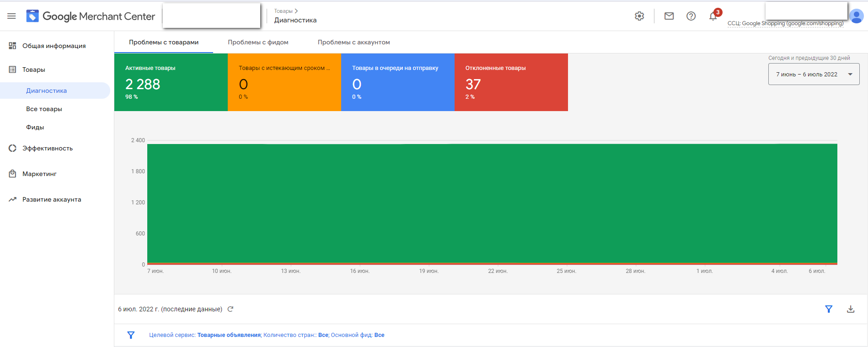Open Все товары in the sidebar
The height and width of the screenshot is (347, 868).
[44, 109]
